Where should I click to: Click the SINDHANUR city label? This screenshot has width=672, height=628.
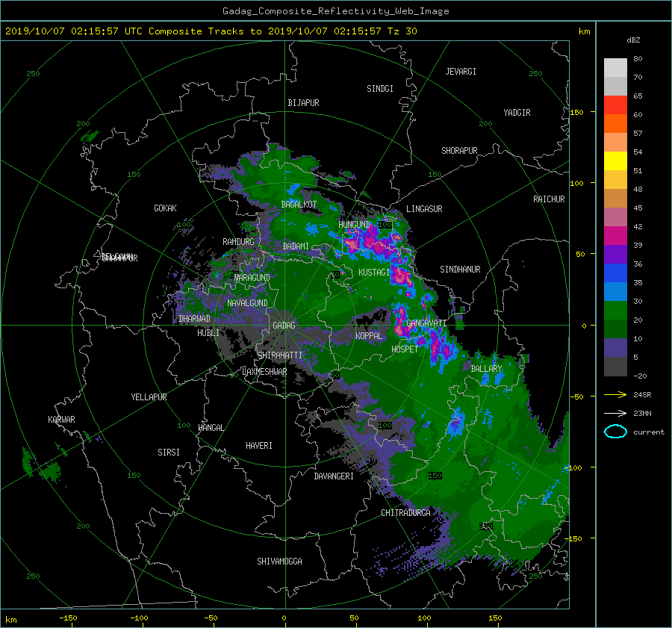pos(460,270)
